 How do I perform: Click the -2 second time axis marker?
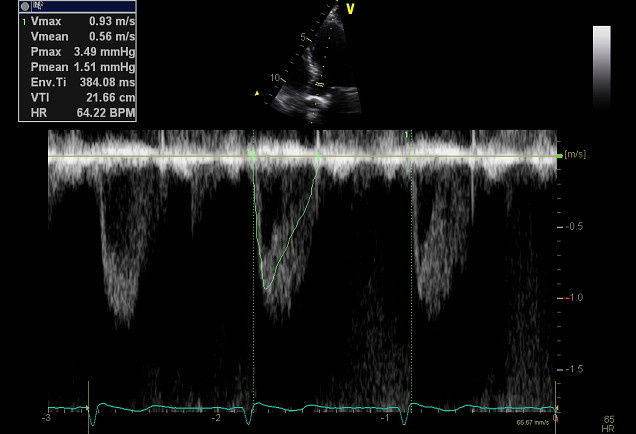[x=217, y=416]
